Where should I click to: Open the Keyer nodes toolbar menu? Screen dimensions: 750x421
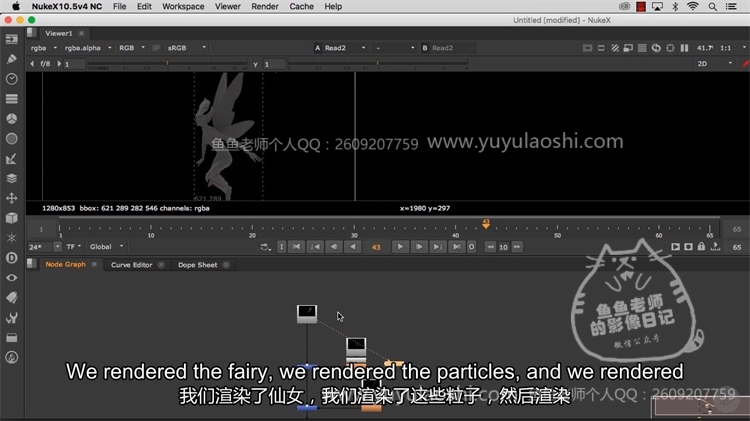click(x=11, y=158)
